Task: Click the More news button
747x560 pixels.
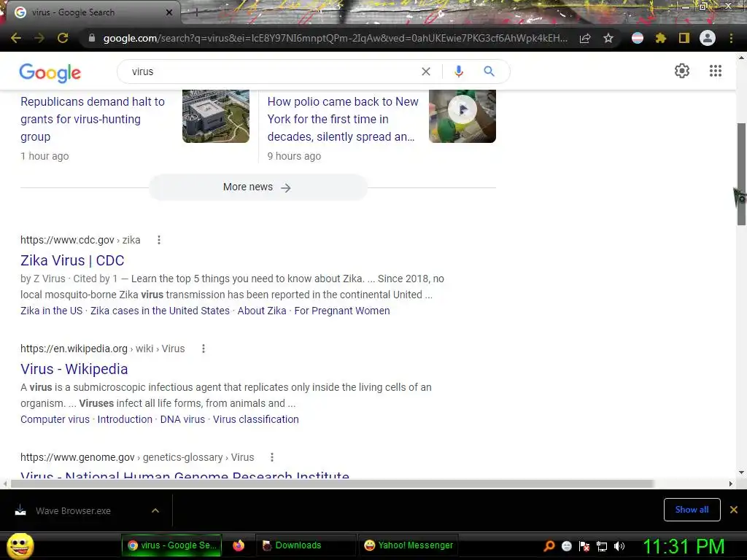Action: tap(258, 187)
